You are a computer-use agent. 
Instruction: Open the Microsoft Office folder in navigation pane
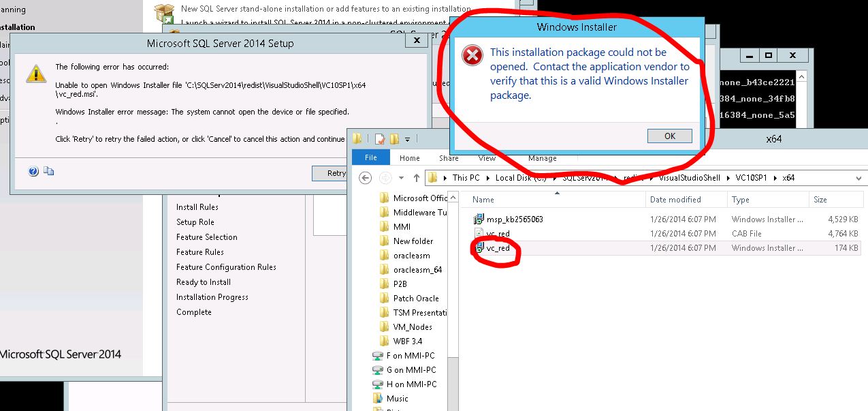tap(413, 198)
